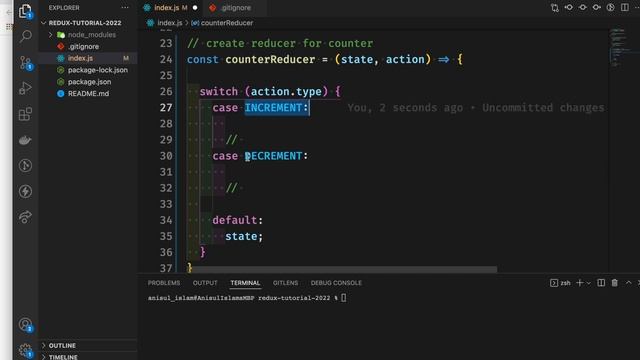This screenshot has width=640, height=360.
Task: Switch to the OUTPUT panel tab
Action: 205,283
